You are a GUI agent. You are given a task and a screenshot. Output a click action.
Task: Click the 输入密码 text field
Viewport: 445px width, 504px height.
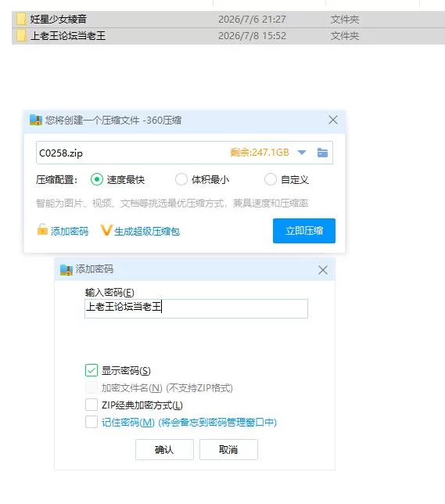tap(196, 308)
